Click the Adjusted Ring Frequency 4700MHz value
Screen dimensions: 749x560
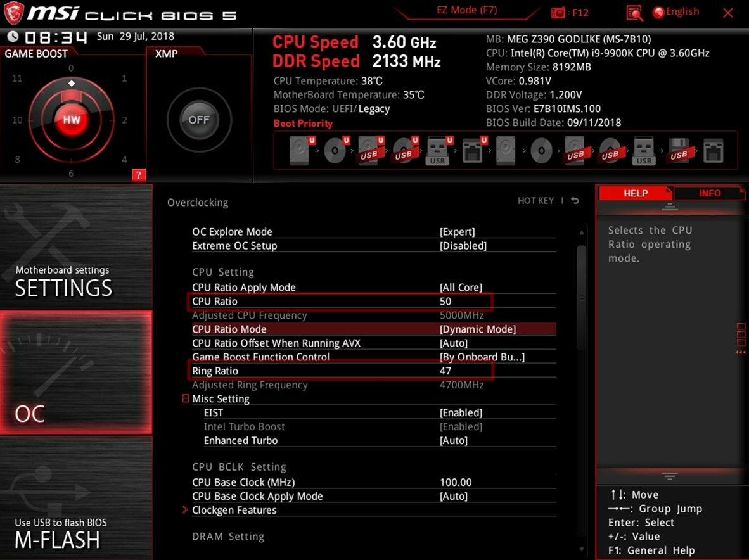click(461, 385)
